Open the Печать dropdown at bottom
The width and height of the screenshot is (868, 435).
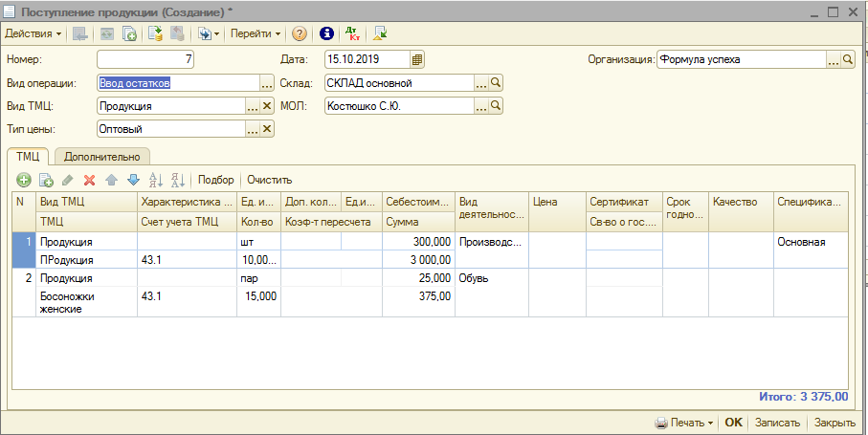(x=684, y=422)
